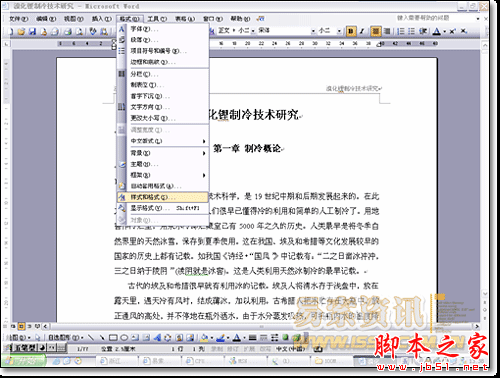This screenshot has height=378, width=500.
Task: Click Dash Style icon in Drawing toolbar
Action: 264,338
